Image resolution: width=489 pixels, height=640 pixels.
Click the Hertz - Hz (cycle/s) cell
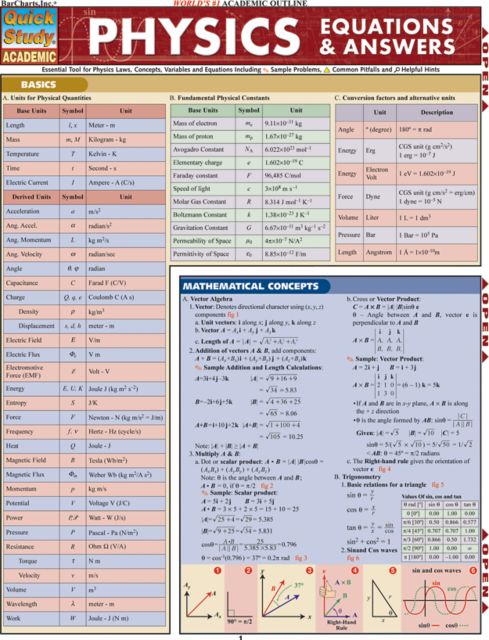coord(126,431)
